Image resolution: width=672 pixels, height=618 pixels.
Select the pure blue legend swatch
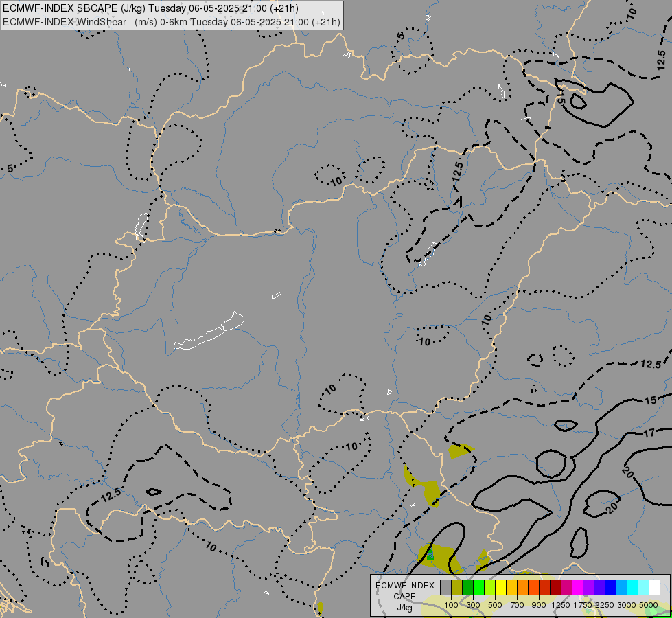pos(610,587)
